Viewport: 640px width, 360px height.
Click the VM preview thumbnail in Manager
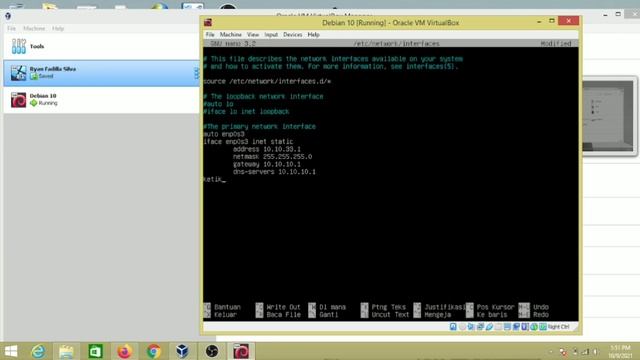click(608, 116)
